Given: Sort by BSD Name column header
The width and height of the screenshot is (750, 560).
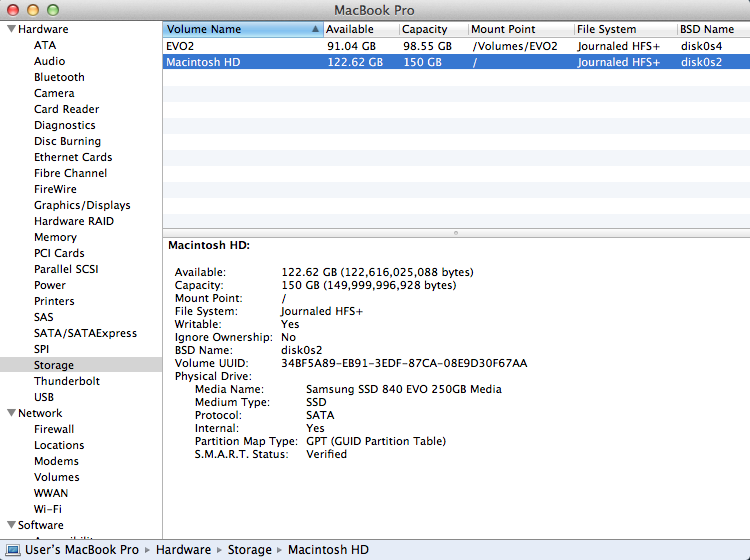Looking at the screenshot, I should (714, 29).
